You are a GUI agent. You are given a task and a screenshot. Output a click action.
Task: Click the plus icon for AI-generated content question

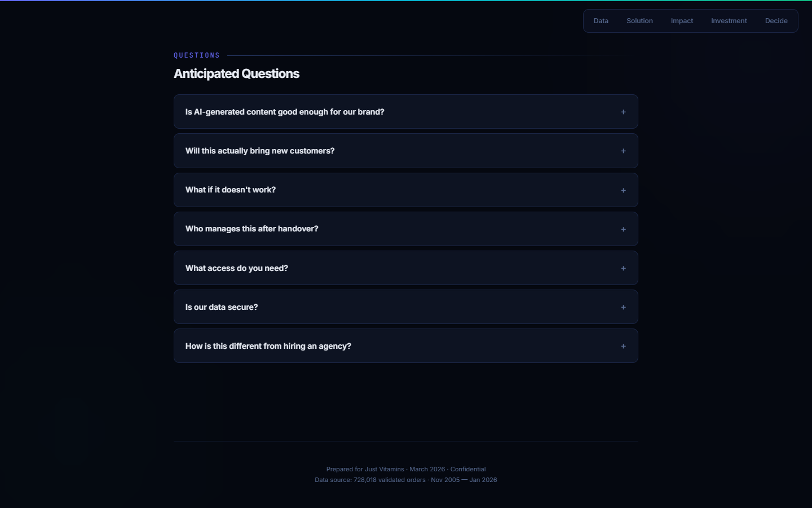(x=623, y=112)
